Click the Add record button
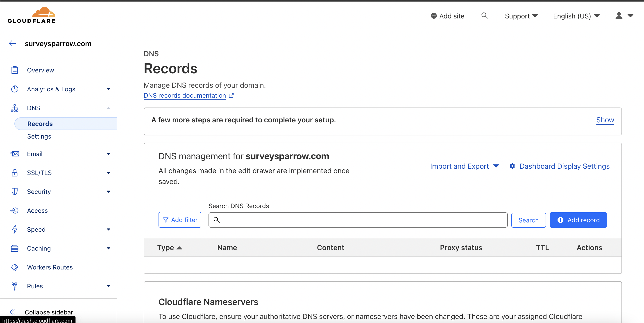Image resolution: width=644 pixels, height=323 pixels. (578, 220)
